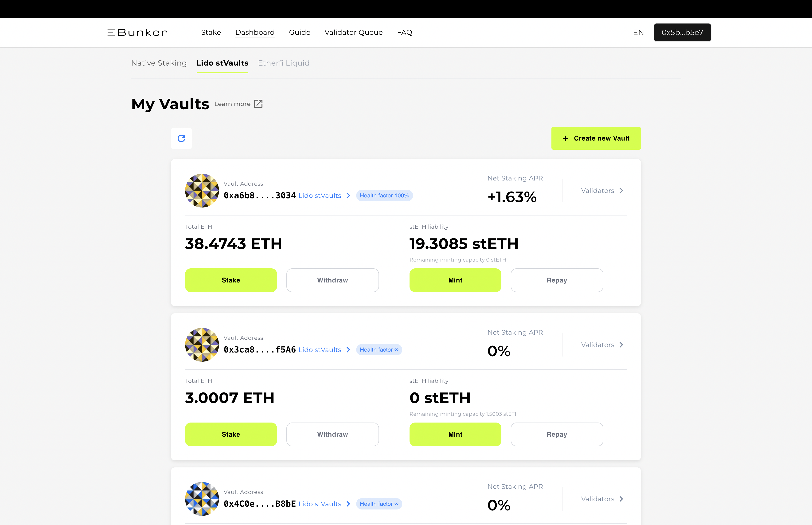Click the wallet address 0x5b...b5e7 button
812x525 pixels.
click(682, 32)
